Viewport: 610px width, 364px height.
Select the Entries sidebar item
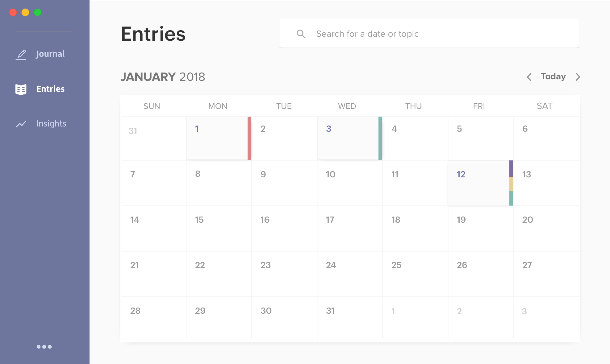coord(50,89)
